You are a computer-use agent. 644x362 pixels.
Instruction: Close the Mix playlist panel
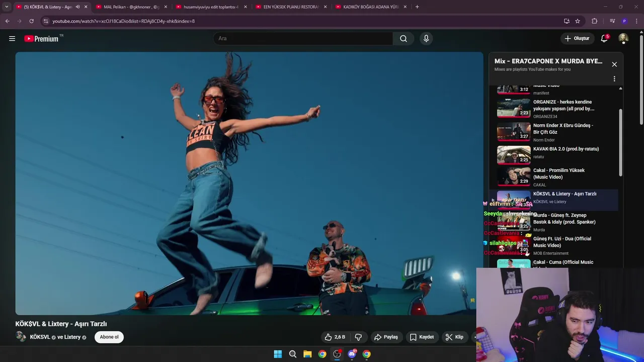tap(614, 64)
